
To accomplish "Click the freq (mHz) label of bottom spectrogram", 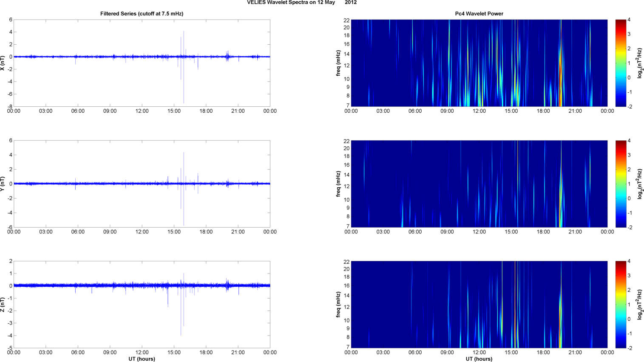I will point(338,305).
